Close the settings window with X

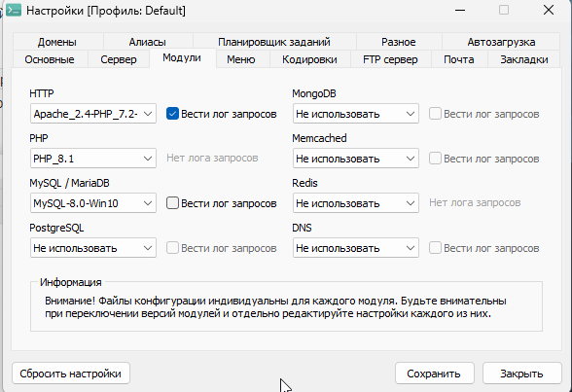click(549, 10)
